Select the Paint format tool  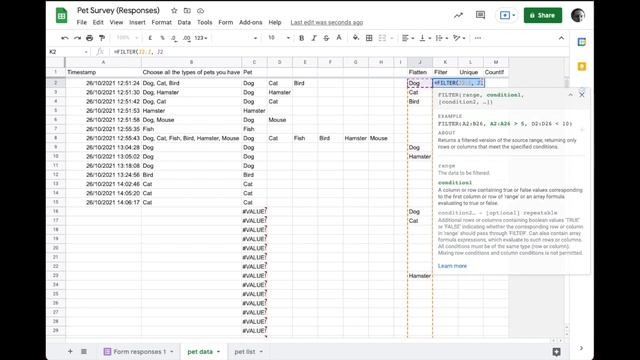(102, 38)
